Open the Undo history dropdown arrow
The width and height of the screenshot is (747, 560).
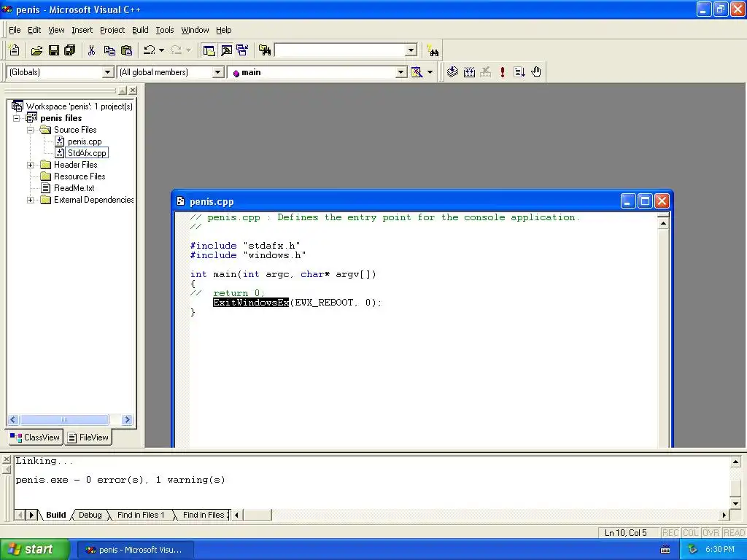[x=161, y=50]
